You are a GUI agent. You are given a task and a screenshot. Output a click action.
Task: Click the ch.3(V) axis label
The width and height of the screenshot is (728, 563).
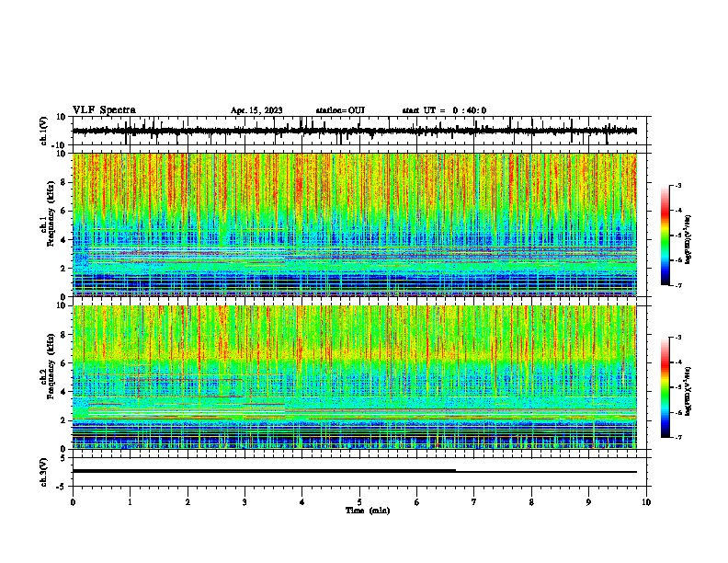coord(43,472)
